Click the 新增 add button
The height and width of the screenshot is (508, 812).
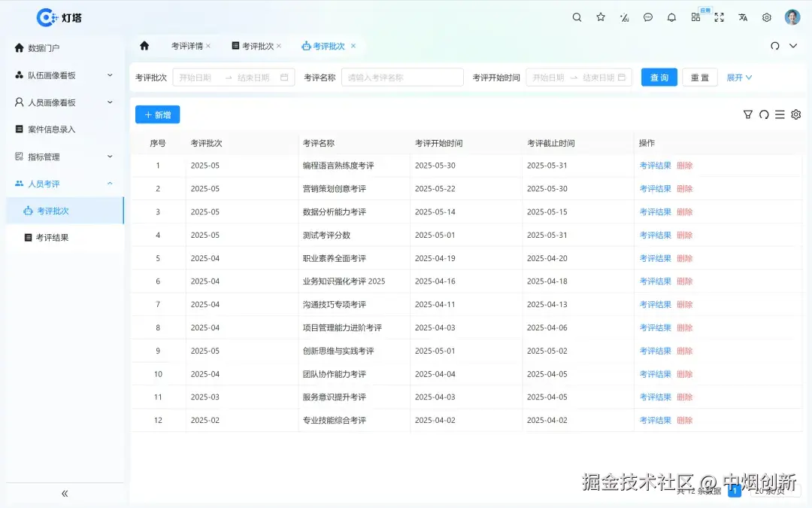[157, 114]
